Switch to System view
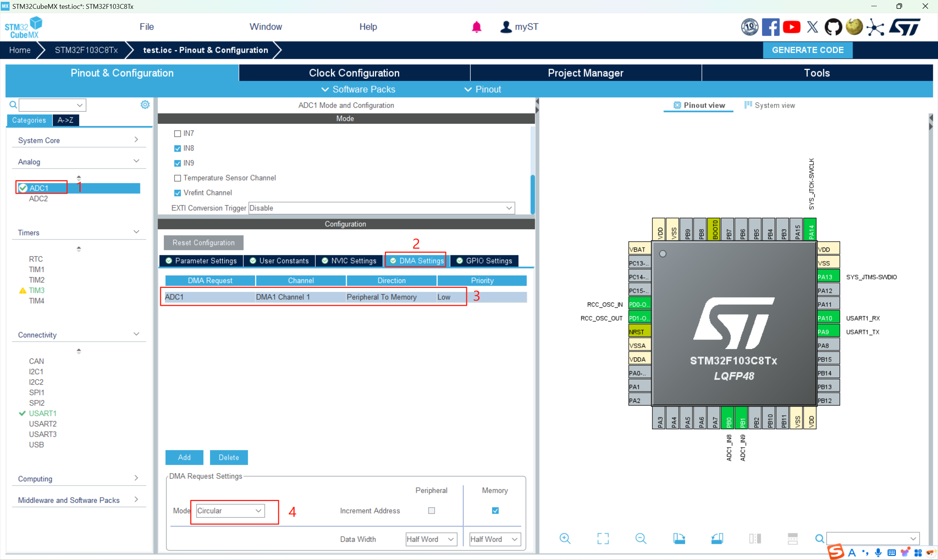The height and width of the screenshot is (560, 938). 770,105
